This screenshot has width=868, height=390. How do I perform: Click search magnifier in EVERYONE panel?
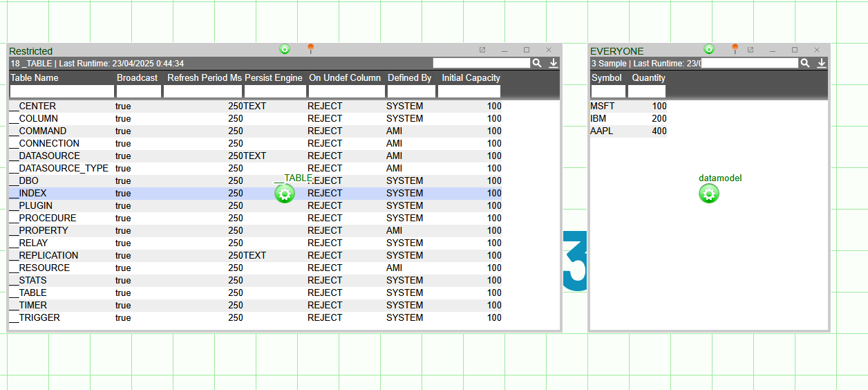(x=805, y=63)
